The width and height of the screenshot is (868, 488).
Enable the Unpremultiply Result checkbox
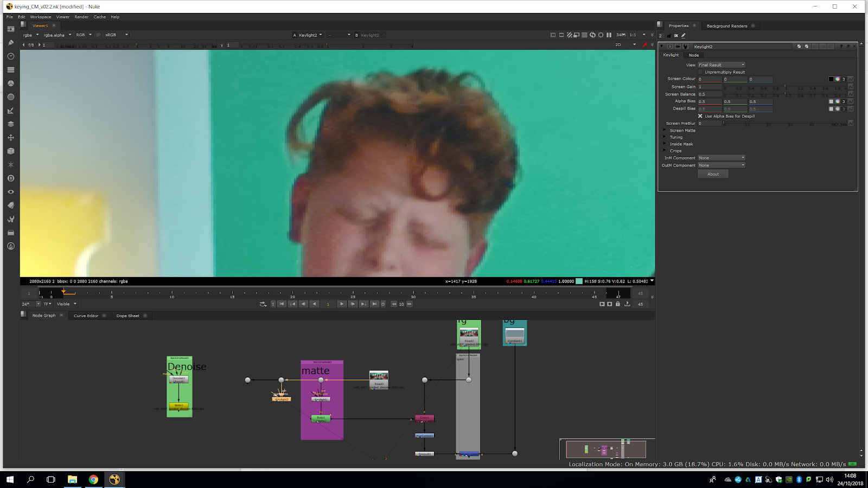tap(700, 72)
